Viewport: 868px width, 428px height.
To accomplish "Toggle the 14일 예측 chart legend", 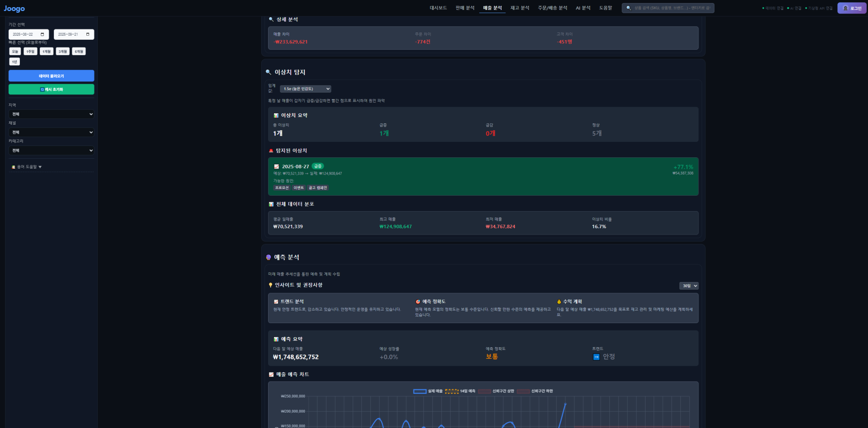I will click(x=460, y=391).
